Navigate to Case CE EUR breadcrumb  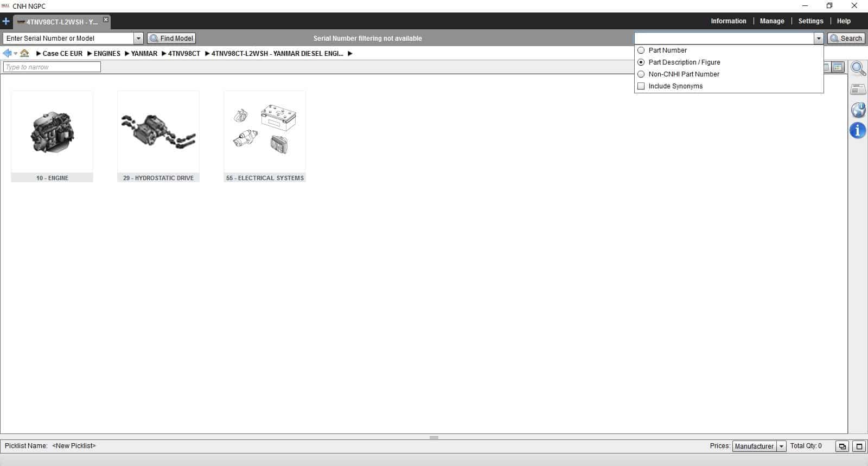(x=62, y=54)
